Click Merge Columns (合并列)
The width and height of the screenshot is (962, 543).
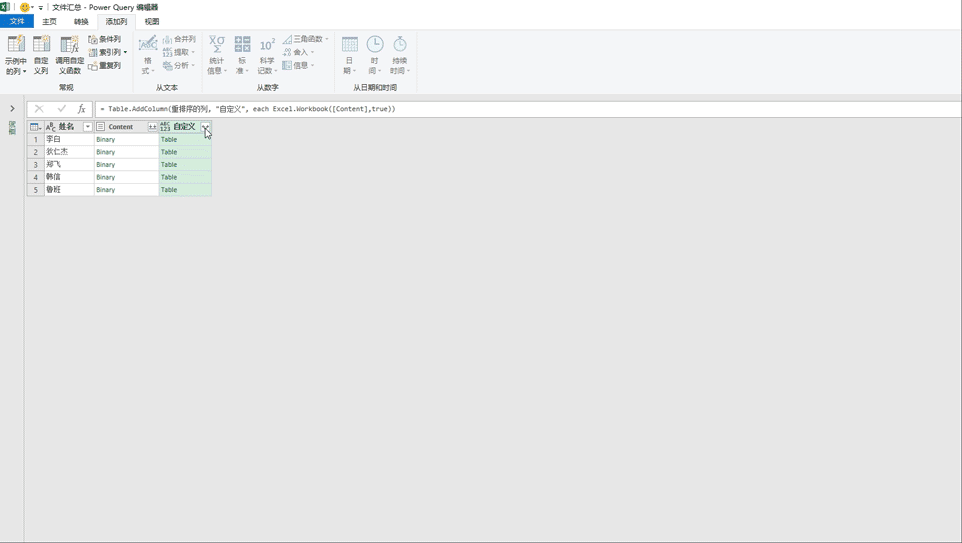[x=179, y=39]
